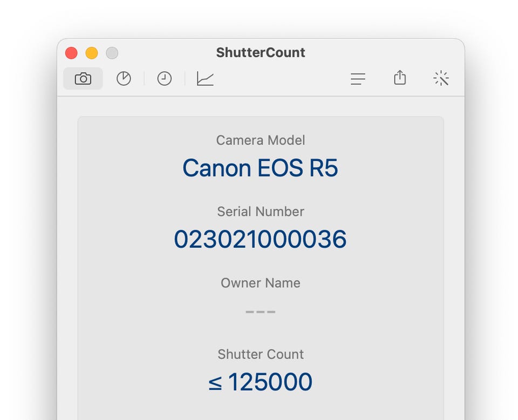Click the Owner Name label
Image resolution: width=518 pixels, height=420 pixels.
point(260,283)
